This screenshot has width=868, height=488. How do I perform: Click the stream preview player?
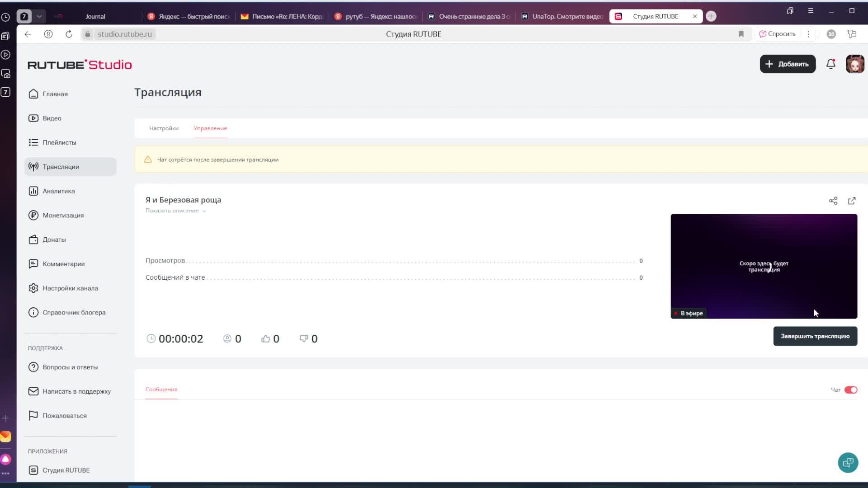point(764,266)
